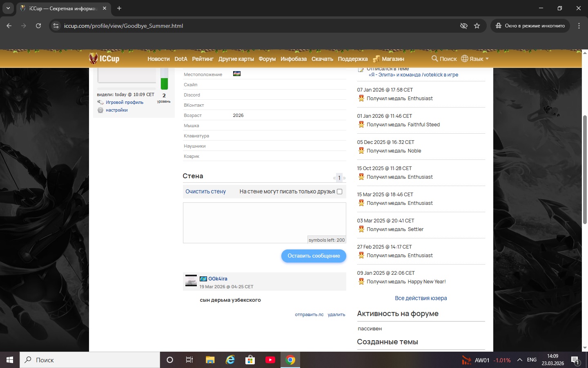Click the address bar URL

[123, 26]
